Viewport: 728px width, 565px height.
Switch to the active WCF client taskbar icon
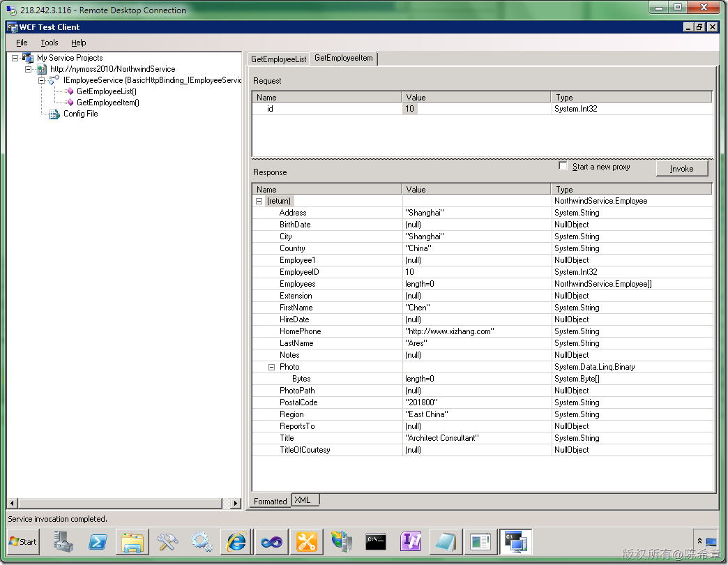(515, 542)
